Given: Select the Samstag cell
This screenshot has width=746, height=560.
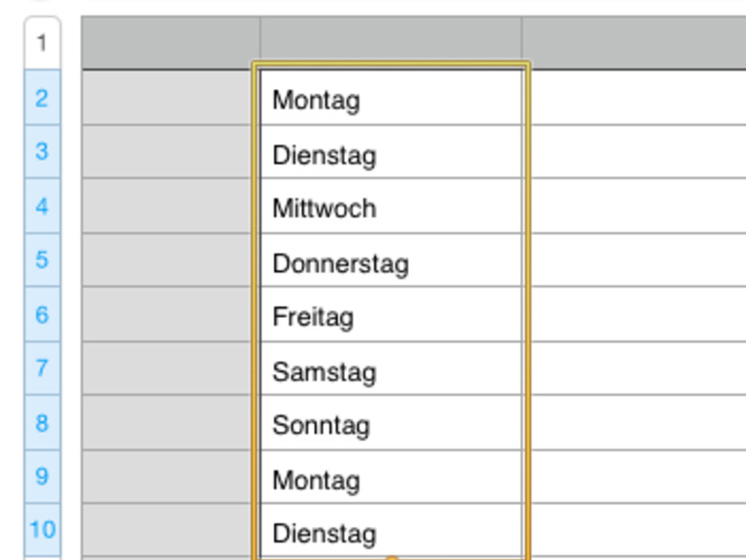Looking at the screenshot, I should [x=391, y=370].
